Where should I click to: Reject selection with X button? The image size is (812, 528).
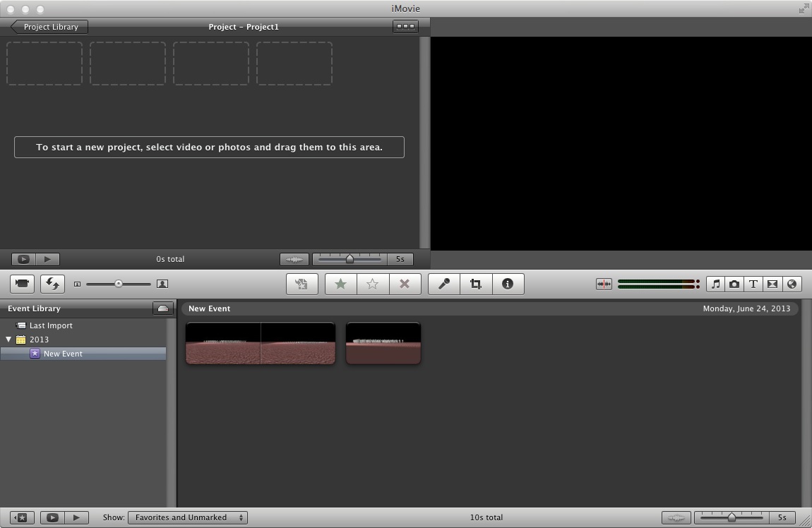point(405,284)
